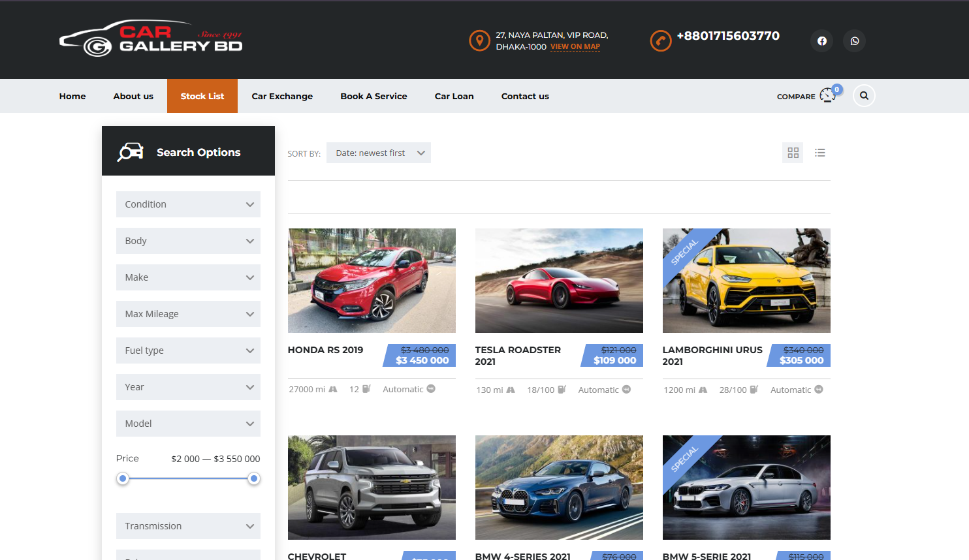Open the Facebook page icon
969x560 pixels.
(822, 40)
